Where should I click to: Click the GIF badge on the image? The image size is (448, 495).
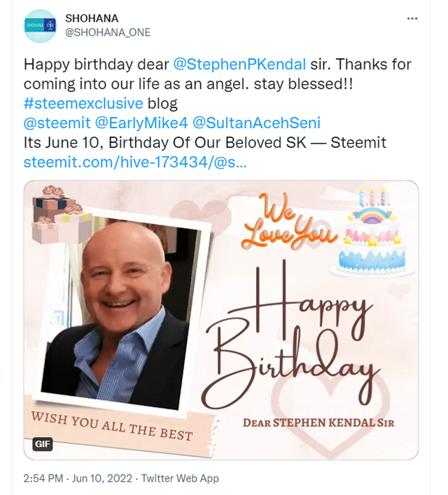pos(42,444)
